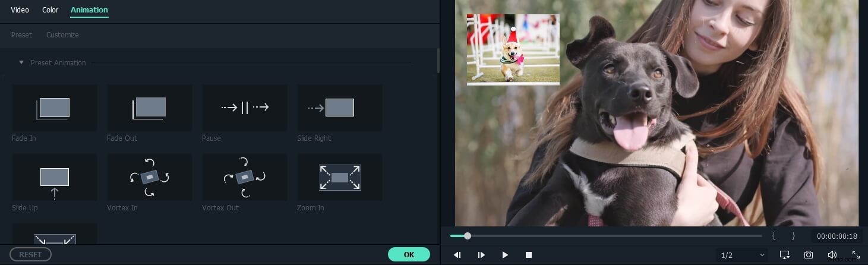The height and width of the screenshot is (265, 868).
Task: Choose the Pause animation preset
Action: pos(245,108)
